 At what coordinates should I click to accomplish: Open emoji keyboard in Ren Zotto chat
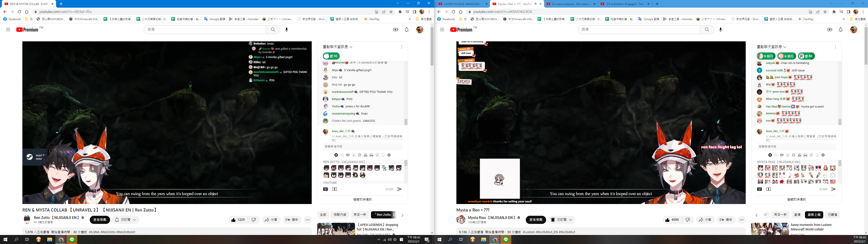pyautogui.click(x=325, y=189)
